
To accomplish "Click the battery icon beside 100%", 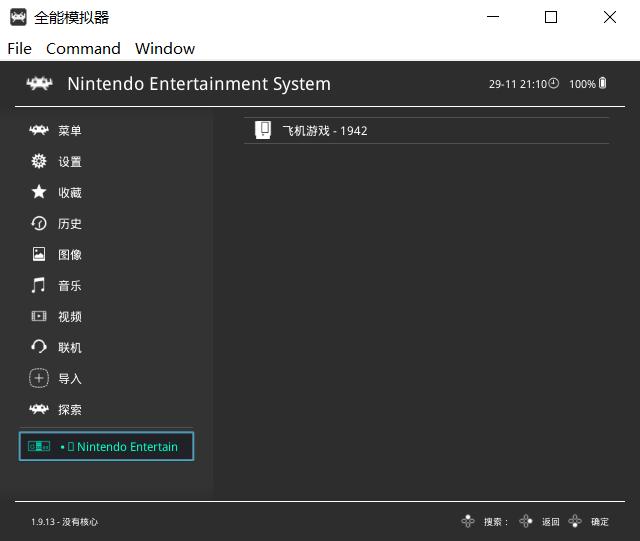I will (x=602, y=83).
